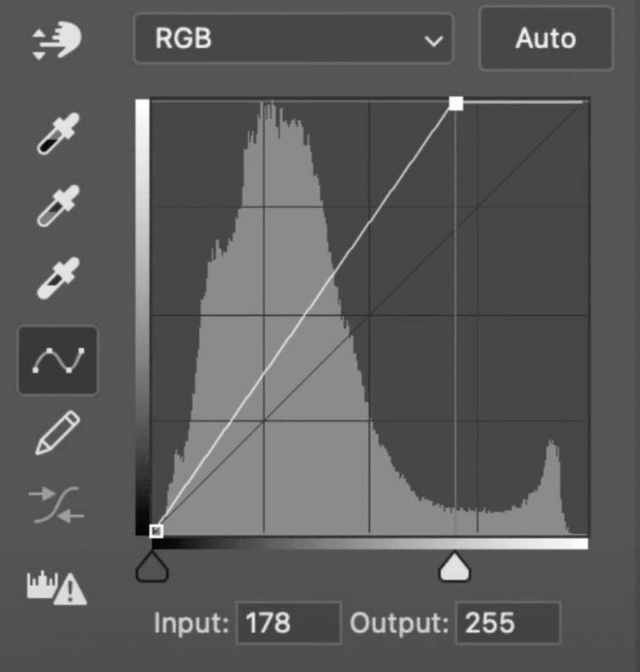Activate the edit points curve tool
640x672 pixels.
tap(58, 360)
